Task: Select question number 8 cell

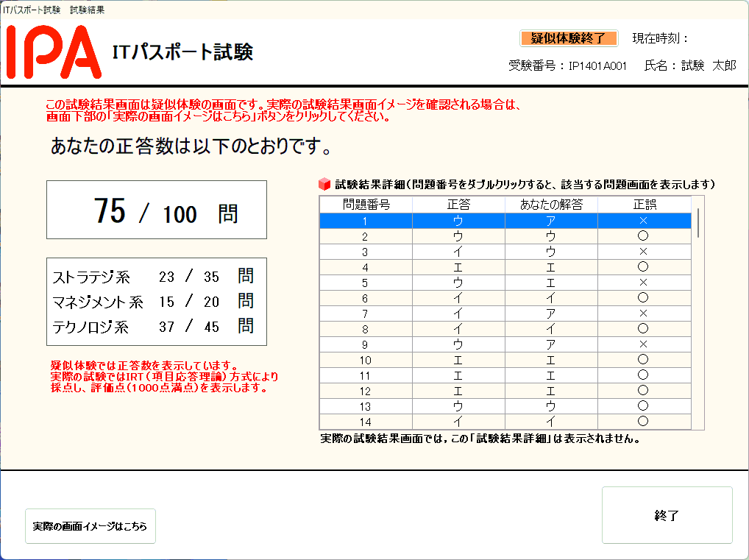Action: point(366,329)
